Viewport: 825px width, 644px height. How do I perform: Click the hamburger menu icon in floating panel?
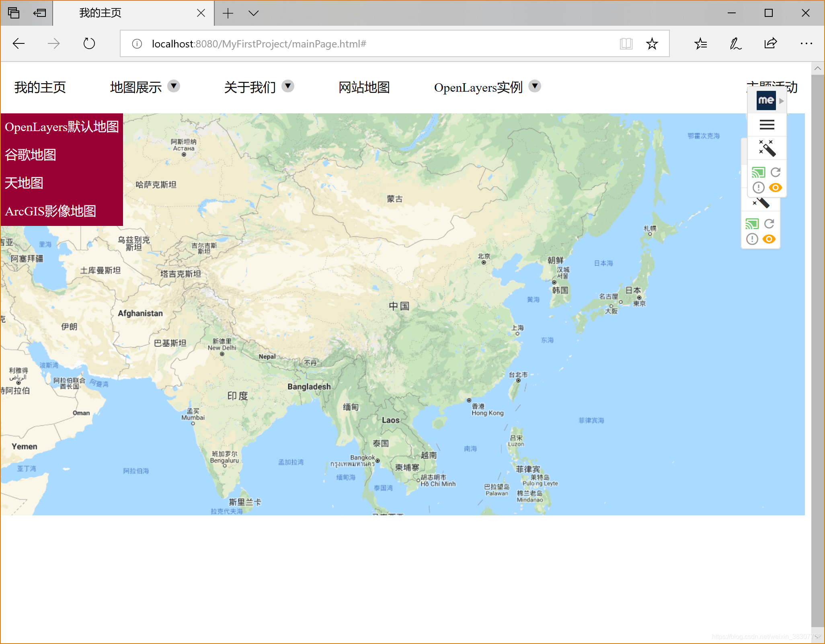[767, 125]
